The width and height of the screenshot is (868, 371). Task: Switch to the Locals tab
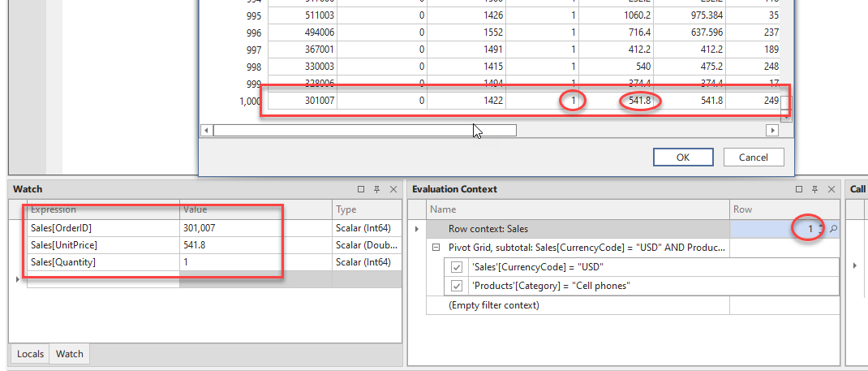coord(30,354)
